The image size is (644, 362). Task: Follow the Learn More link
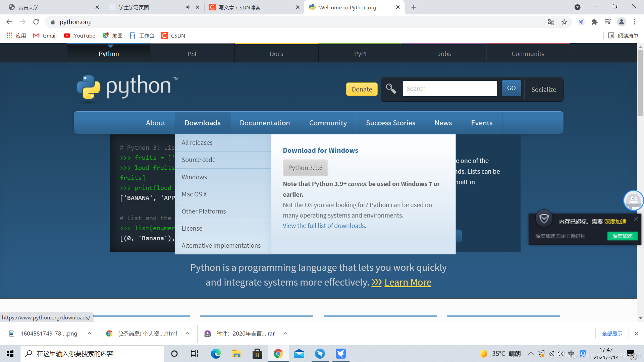point(408,282)
